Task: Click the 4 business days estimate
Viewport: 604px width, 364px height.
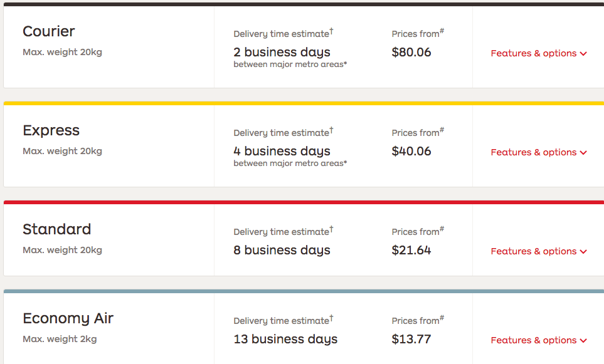Action: (x=282, y=151)
